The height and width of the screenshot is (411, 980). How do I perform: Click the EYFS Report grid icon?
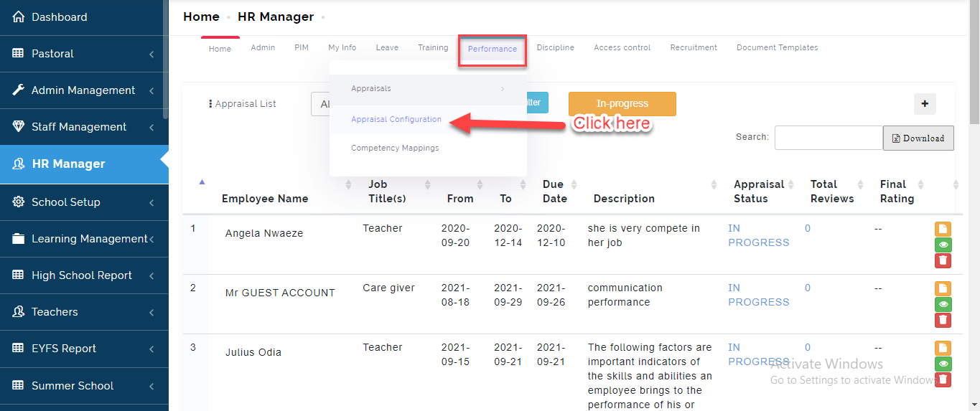(18, 349)
